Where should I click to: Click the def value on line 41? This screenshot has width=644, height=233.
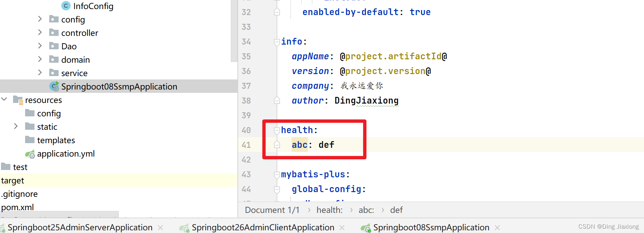tap(326, 145)
